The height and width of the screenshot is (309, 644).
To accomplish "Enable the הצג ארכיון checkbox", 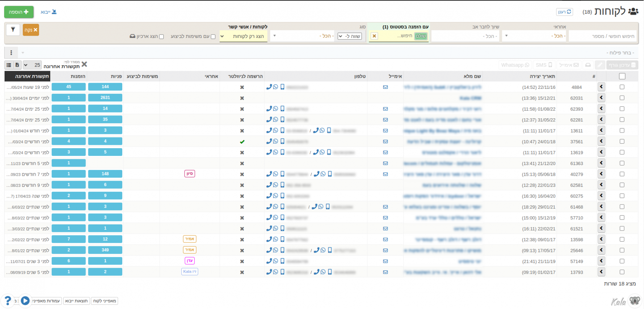I will (x=161, y=37).
